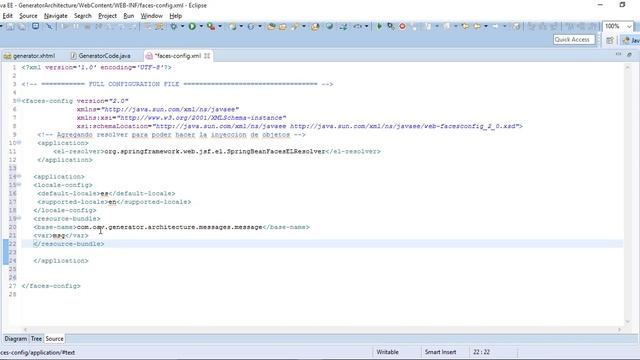Click the 22 : 22 cursor position
640x360 pixels.
[x=481, y=352]
